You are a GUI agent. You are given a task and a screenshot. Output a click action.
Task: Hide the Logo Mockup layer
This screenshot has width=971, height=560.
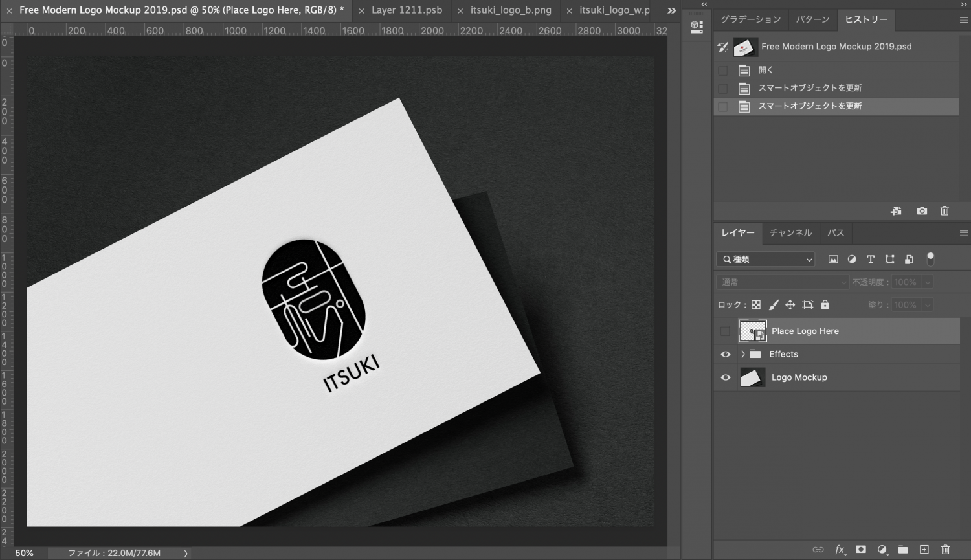(726, 377)
